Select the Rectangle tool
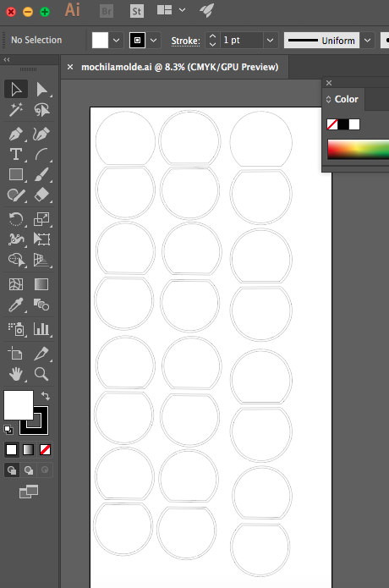The image size is (389, 588). click(x=16, y=175)
